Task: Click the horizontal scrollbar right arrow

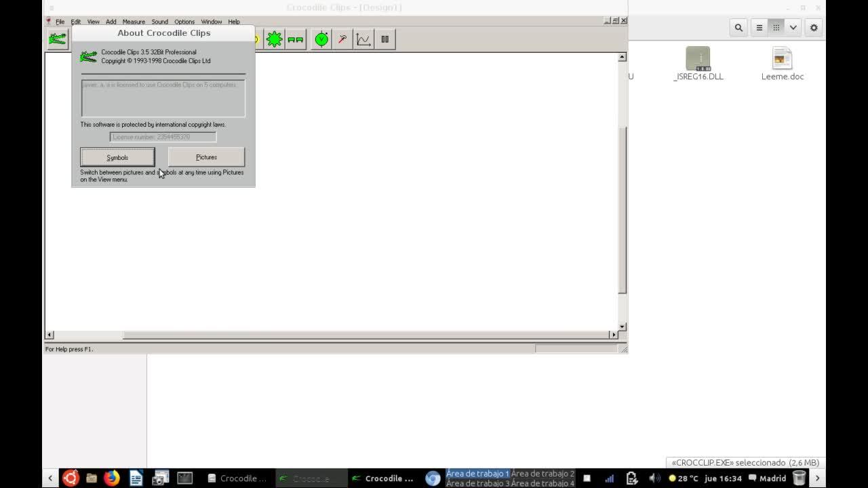Action: tap(614, 335)
